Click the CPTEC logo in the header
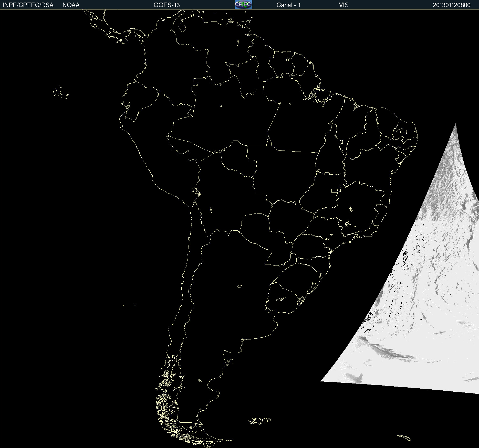 tap(243, 5)
